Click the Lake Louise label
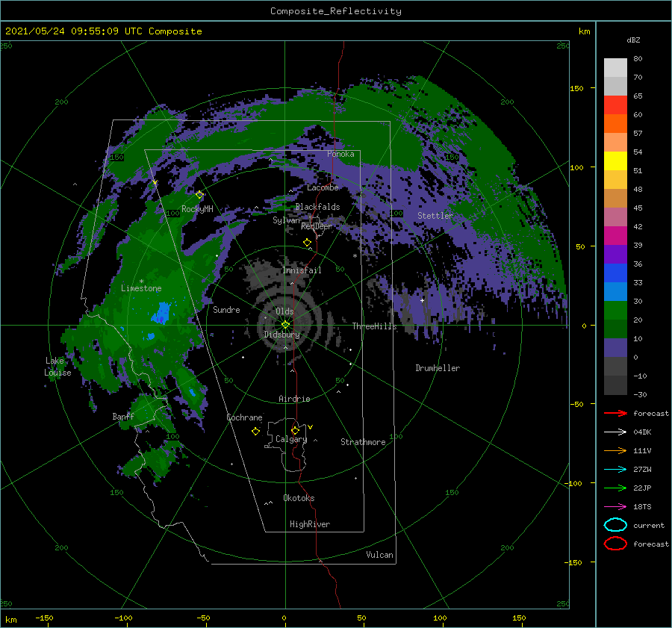This screenshot has width=672, height=628. click(x=57, y=367)
